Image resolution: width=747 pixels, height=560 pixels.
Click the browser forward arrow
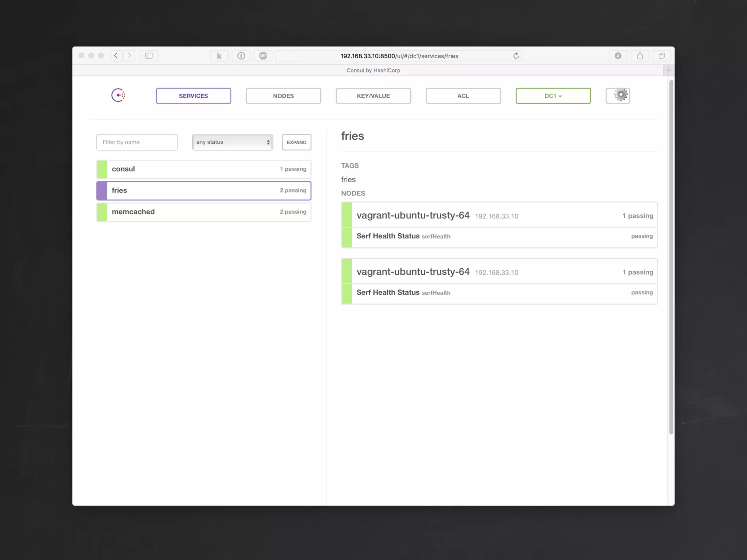129,56
